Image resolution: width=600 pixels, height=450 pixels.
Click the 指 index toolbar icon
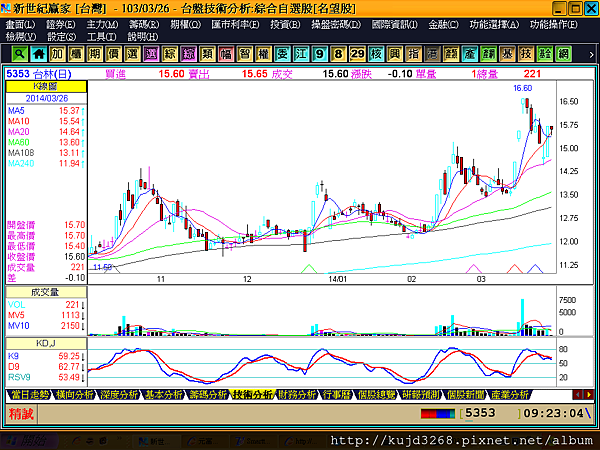tap(413, 54)
